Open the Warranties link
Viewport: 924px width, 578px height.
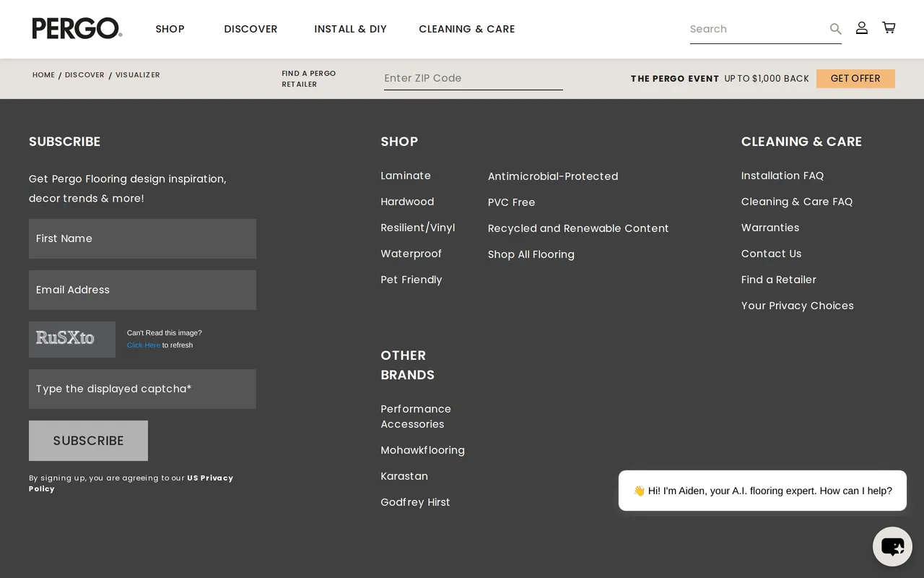tap(770, 228)
